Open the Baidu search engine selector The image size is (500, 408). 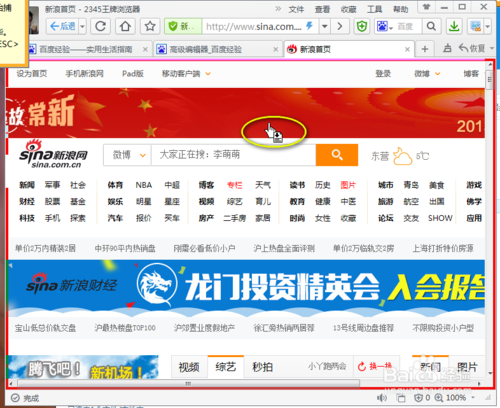pos(384,26)
